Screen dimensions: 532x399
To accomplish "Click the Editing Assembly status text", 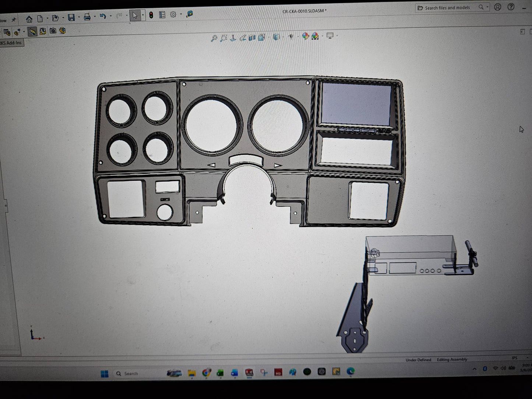I will point(452,359).
